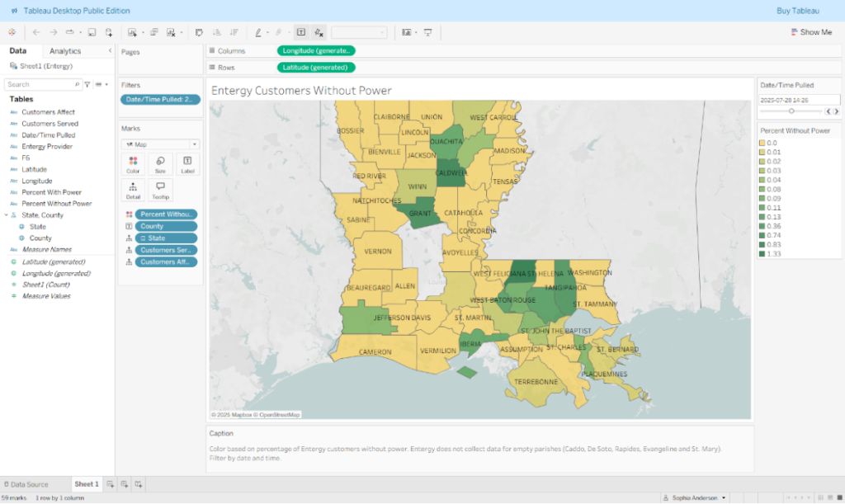Click the Detail marks card button
The height and width of the screenshot is (504, 845).
pos(133,191)
